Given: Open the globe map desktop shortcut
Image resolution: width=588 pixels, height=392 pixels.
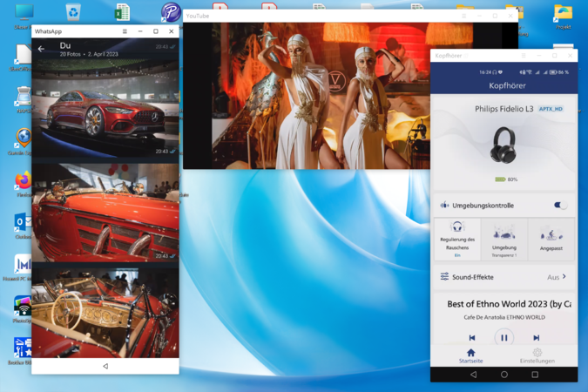Looking at the screenshot, I should (x=24, y=138).
